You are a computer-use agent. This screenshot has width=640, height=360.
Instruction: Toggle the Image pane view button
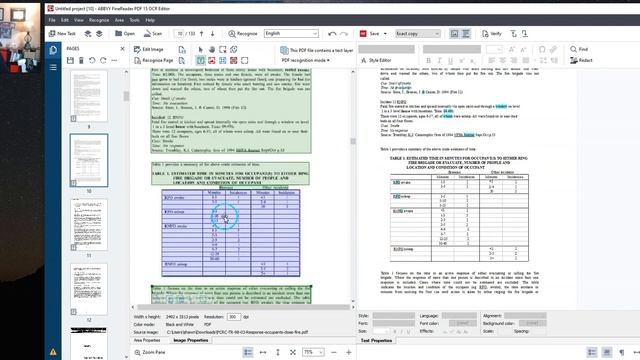(x=454, y=33)
